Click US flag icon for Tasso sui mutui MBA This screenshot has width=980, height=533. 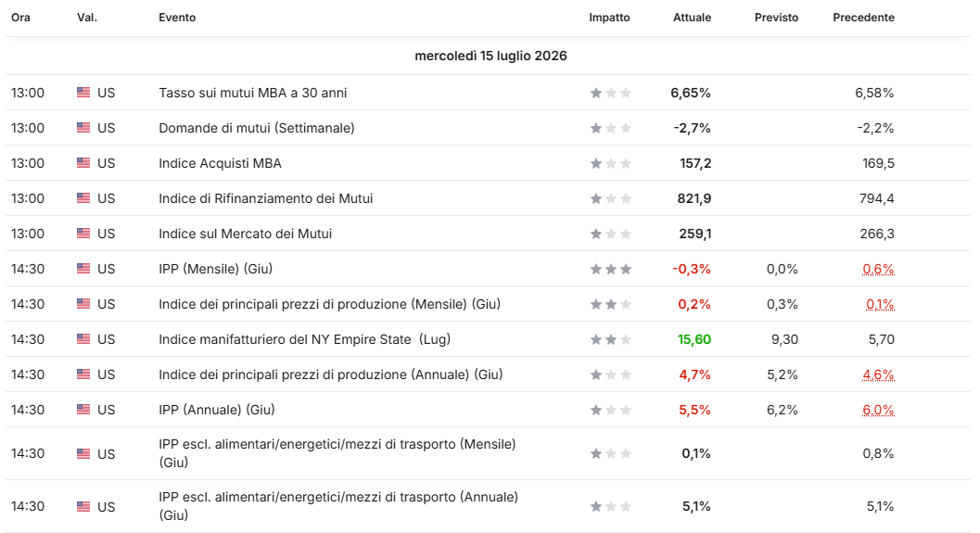click(83, 93)
